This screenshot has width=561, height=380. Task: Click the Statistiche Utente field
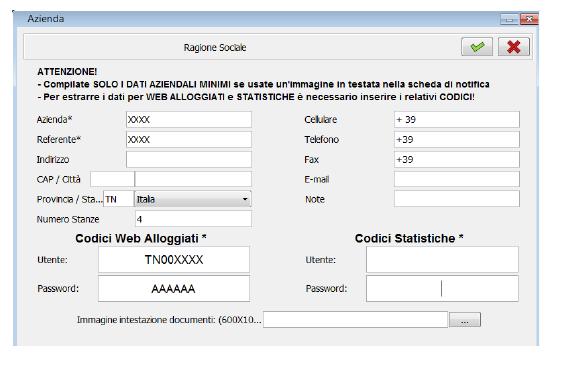coord(442,260)
